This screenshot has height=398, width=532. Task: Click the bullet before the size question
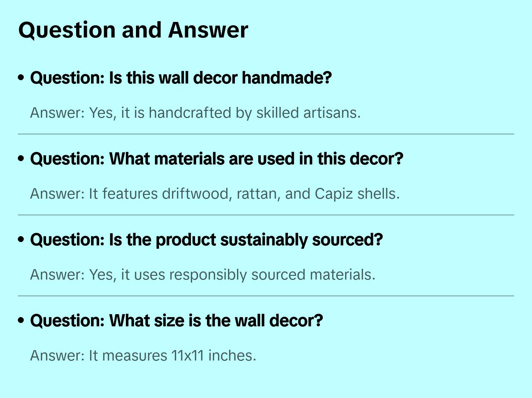click(21, 321)
